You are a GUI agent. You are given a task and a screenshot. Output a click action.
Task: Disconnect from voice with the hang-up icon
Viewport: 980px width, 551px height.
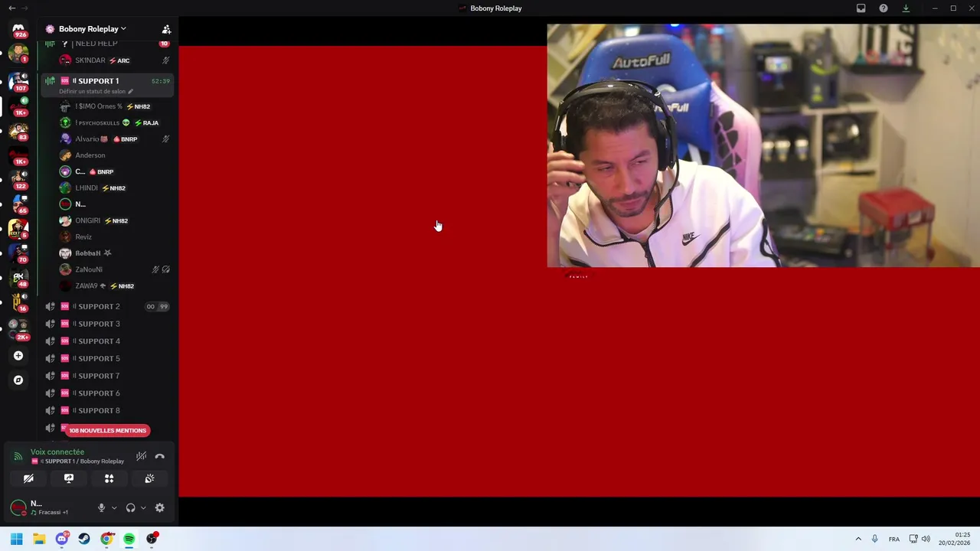click(x=160, y=456)
